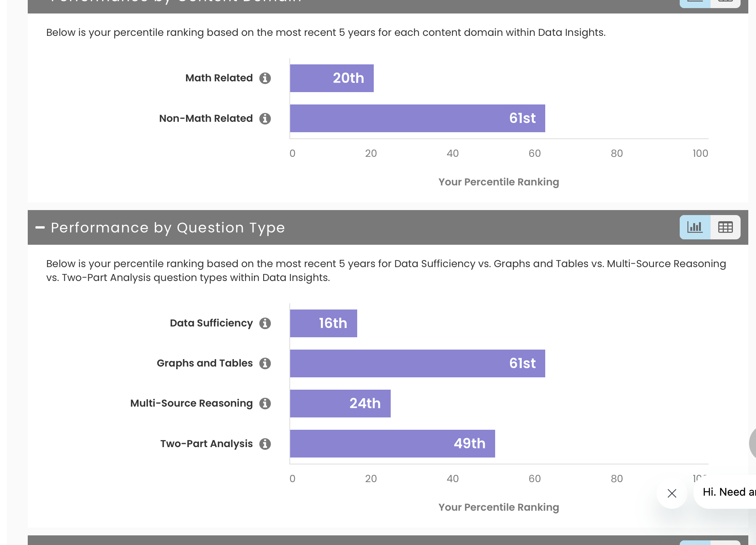Click the 61st percentile Non-Math Related bar
This screenshot has width=756, height=545.
click(x=417, y=118)
